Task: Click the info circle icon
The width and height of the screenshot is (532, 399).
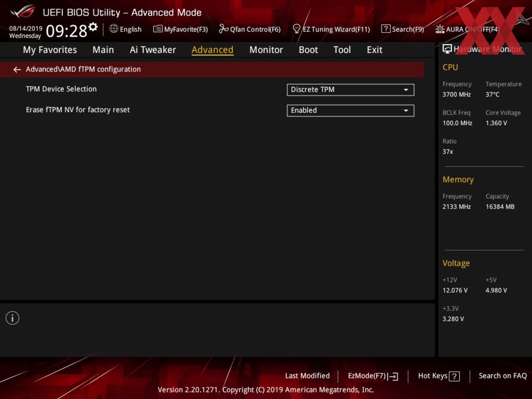Action: 13,318
